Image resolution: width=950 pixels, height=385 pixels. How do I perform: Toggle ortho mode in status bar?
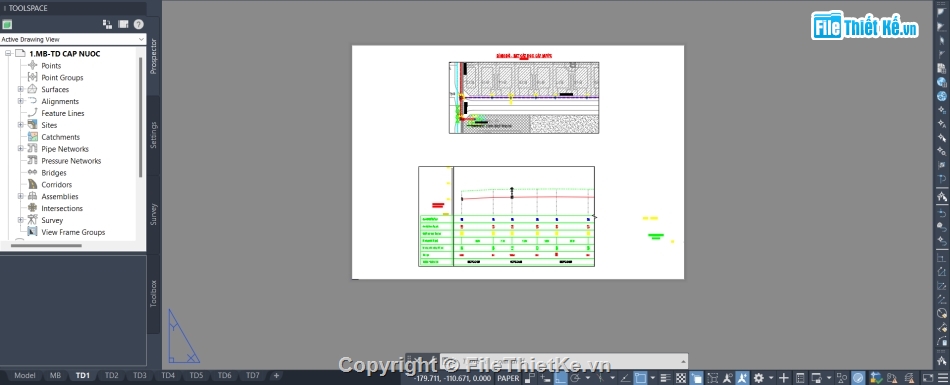560,378
